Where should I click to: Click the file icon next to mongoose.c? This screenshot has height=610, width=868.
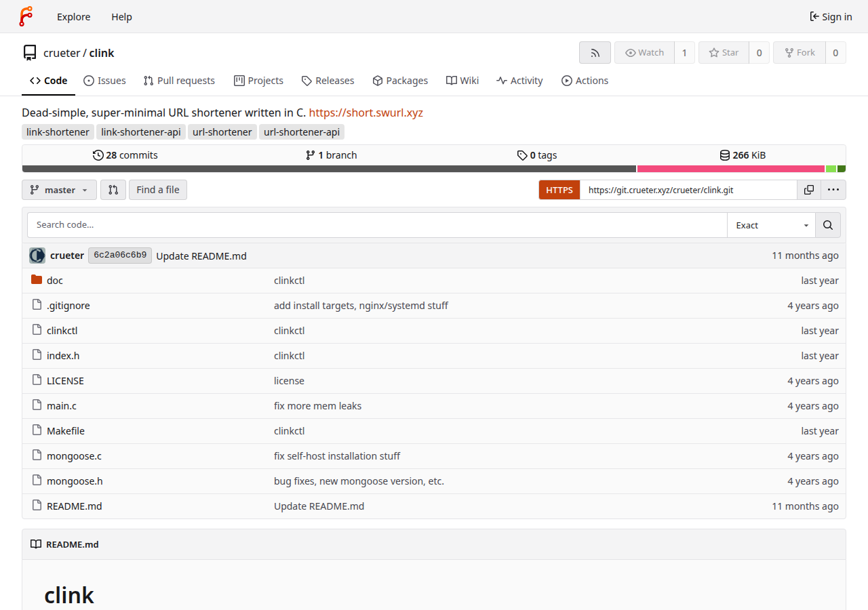[37, 455]
